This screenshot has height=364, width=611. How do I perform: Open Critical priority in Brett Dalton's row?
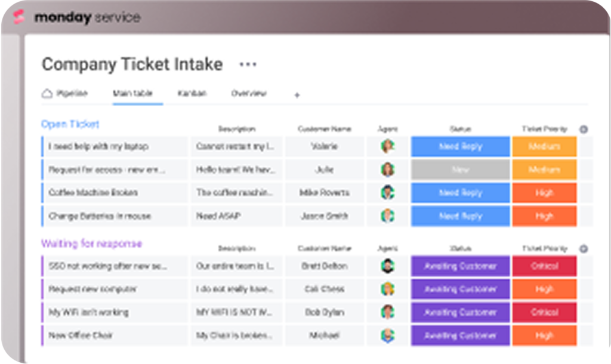pyautogui.click(x=544, y=266)
